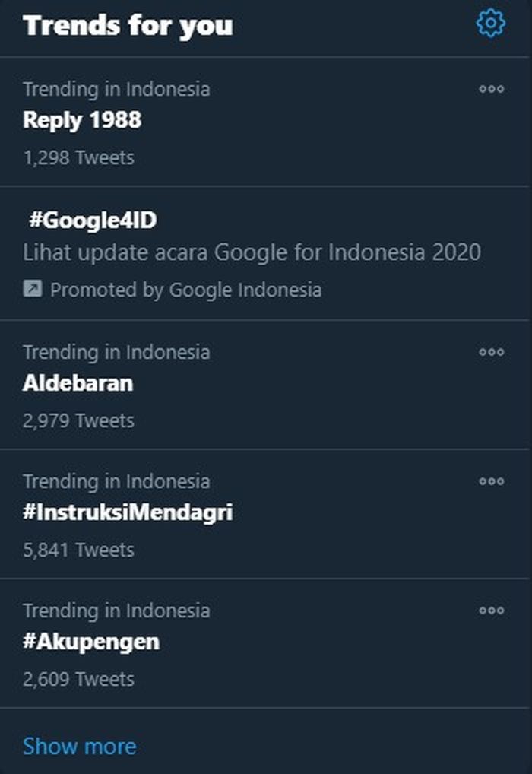The width and height of the screenshot is (532, 774).
Task: Click the 2,979 Tweets label under Aldebaran
Action: (x=78, y=420)
